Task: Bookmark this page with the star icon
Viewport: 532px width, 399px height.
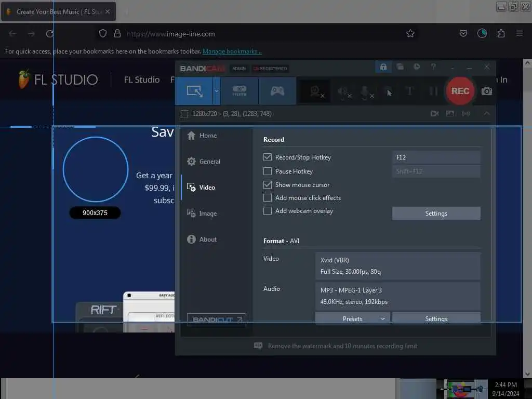Action: (x=410, y=33)
